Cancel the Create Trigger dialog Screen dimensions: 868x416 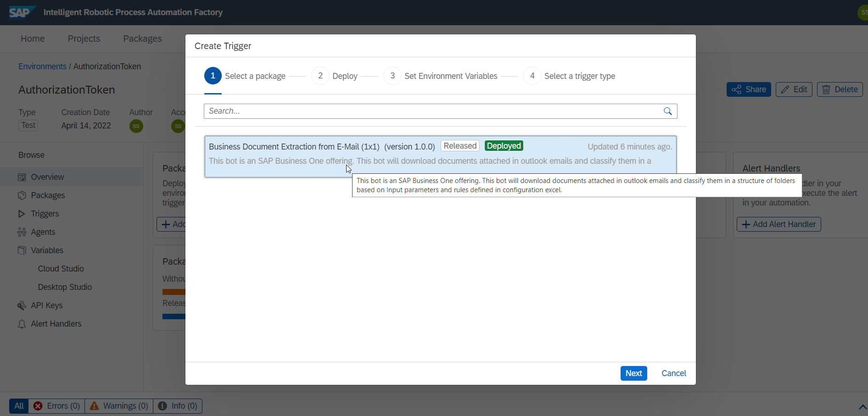673,373
